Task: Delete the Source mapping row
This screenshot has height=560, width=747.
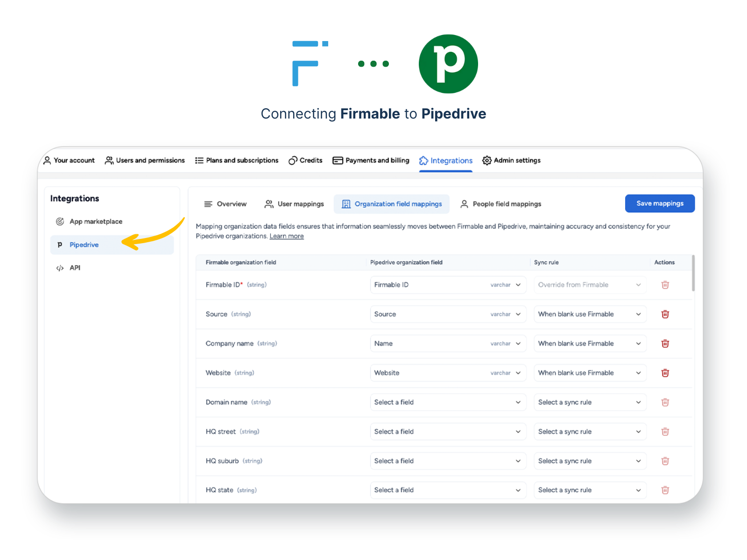Action: [665, 314]
